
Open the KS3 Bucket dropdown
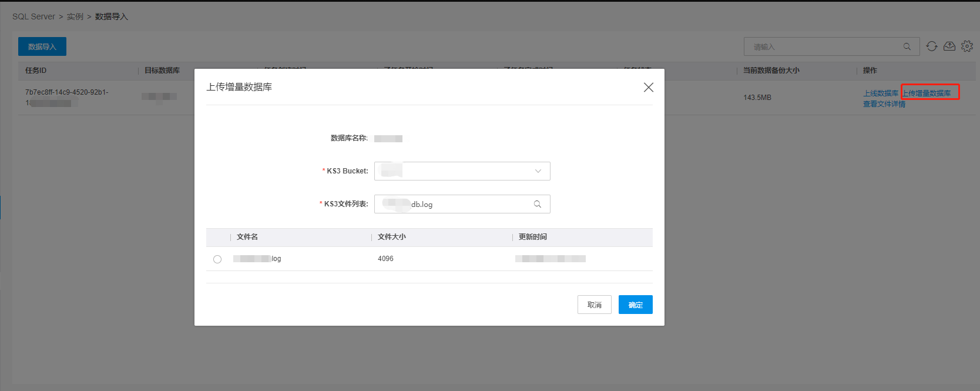point(461,171)
